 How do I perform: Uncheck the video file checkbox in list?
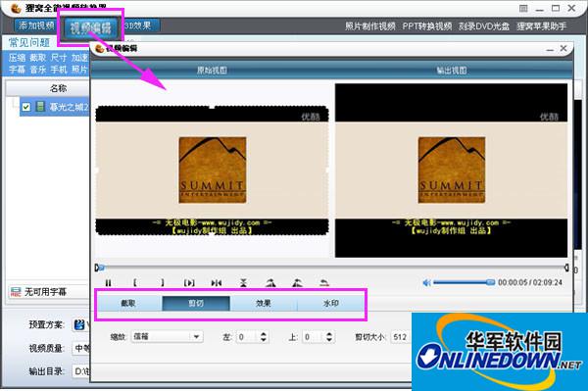pos(25,107)
